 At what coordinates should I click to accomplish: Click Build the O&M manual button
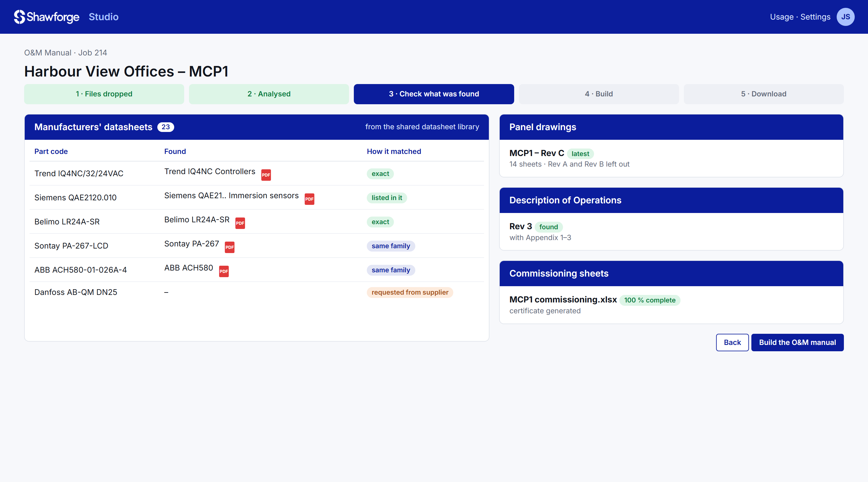point(797,342)
